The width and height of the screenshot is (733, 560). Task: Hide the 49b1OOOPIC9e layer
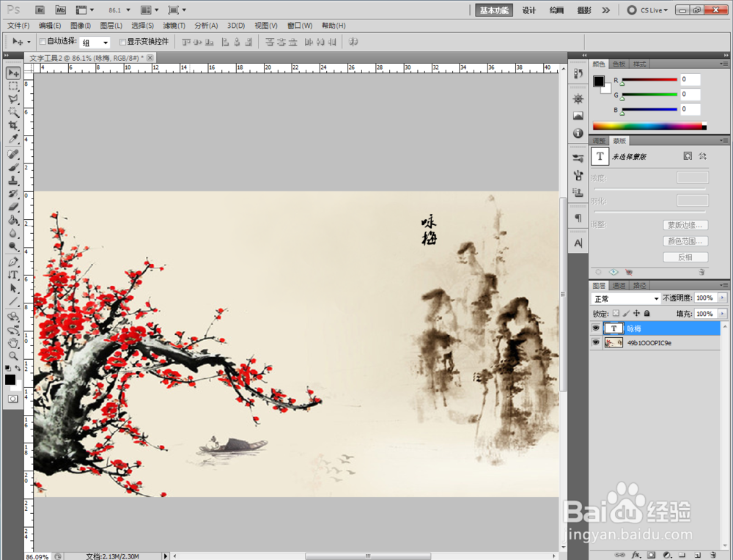[595, 342]
